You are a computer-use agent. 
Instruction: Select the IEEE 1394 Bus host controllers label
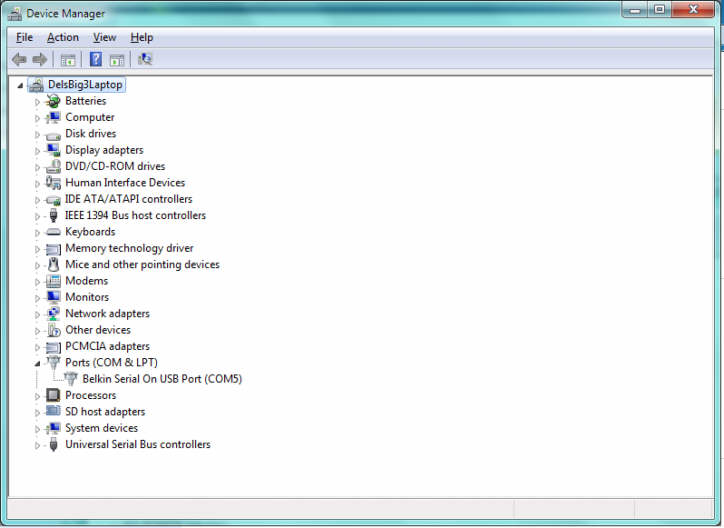click(135, 216)
